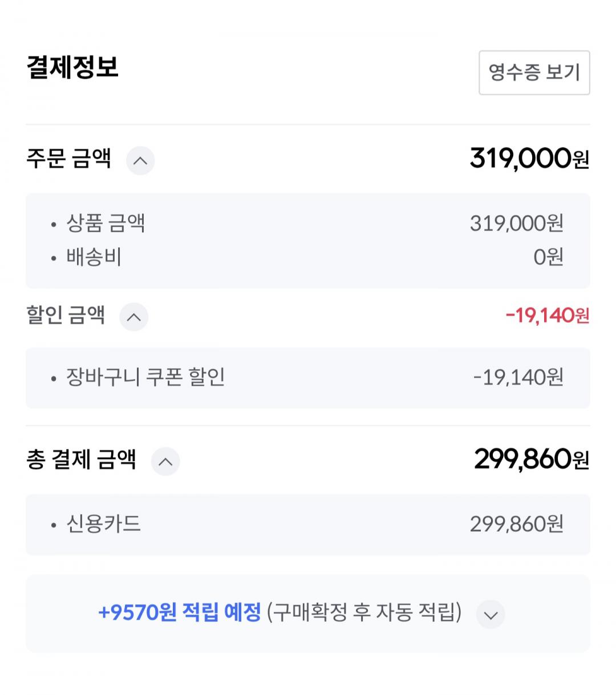Viewport: 616px width, 695px height.
Task: Select the 상품 금액 line item label
Action: click(106, 223)
